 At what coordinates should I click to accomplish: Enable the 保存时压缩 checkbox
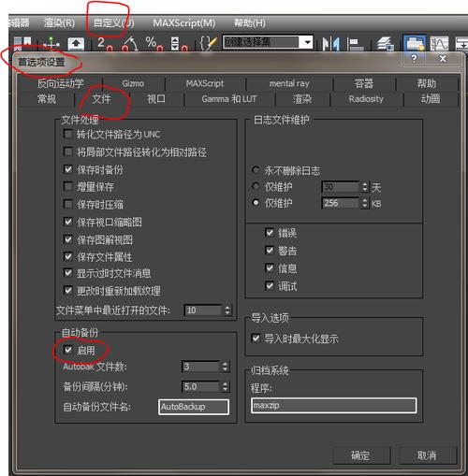67,204
